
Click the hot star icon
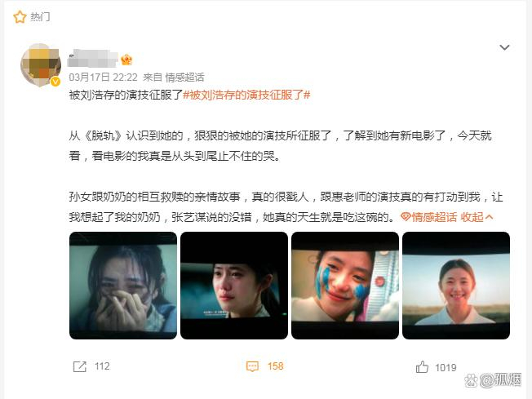[20, 16]
